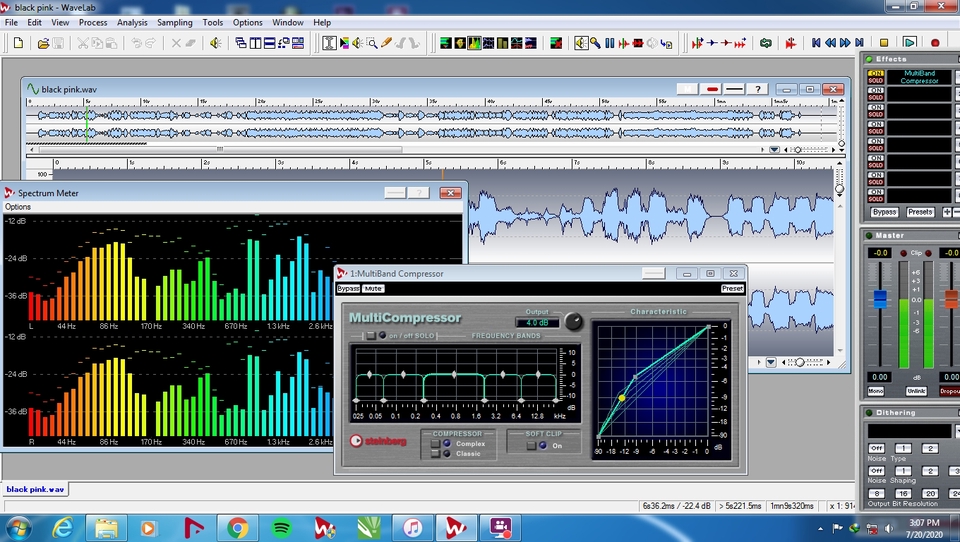Click the Cascade windows icon

[x=241, y=43]
